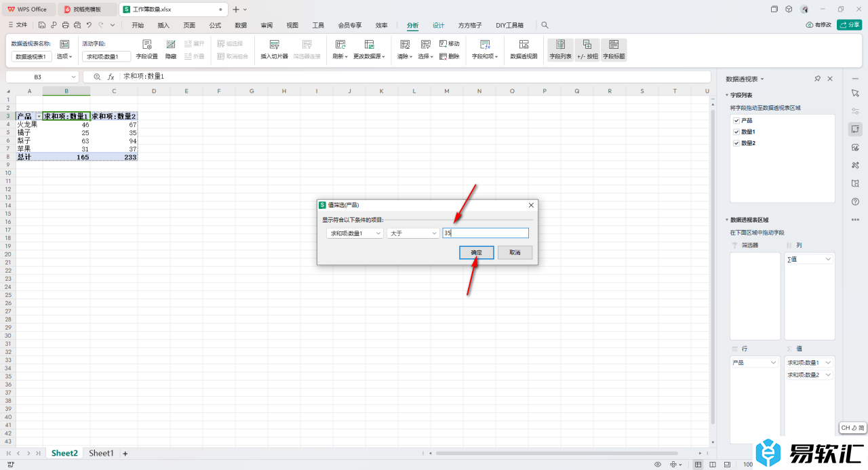The image size is (868, 470).
Task: Uncheck the 产品 field checkbox
Action: point(736,120)
